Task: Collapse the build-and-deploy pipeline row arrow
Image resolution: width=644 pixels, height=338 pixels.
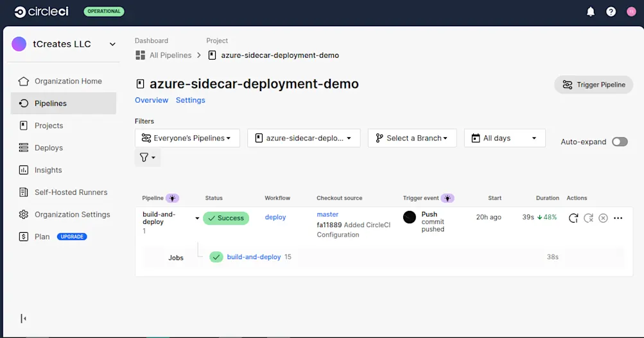Action: [x=197, y=218]
